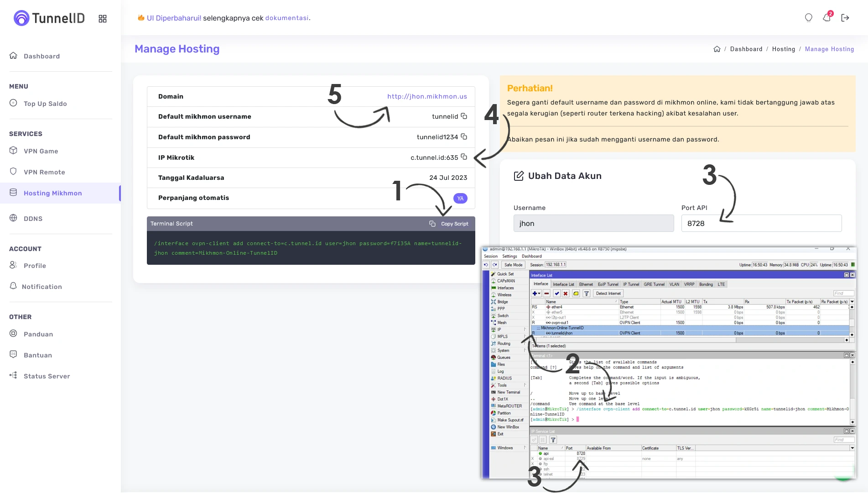The image size is (868, 493).
Task: Click the WinBox redo arrow icon
Action: (494, 265)
